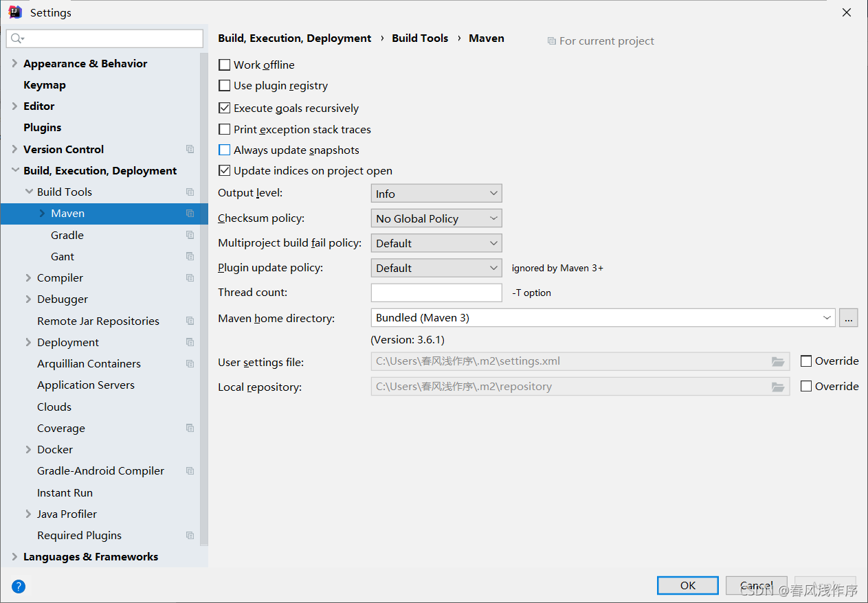Click the OK button

coord(688,585)
